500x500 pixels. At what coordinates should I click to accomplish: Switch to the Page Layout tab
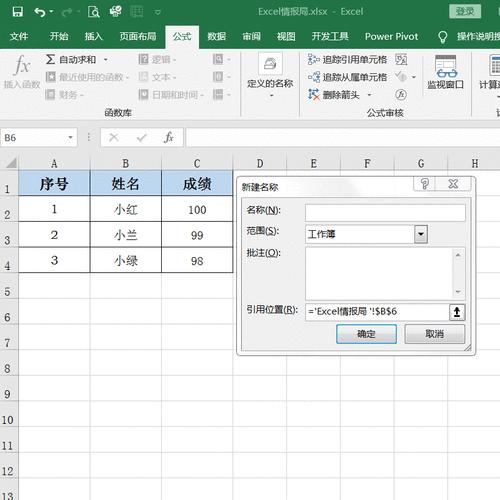(138, 36)
